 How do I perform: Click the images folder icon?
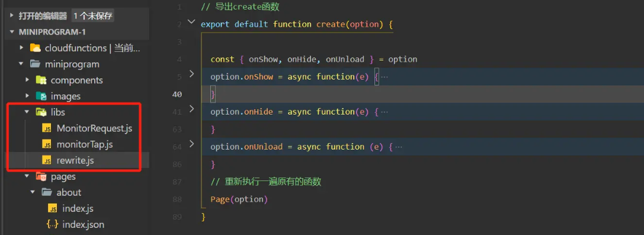(x=41, y=96)
